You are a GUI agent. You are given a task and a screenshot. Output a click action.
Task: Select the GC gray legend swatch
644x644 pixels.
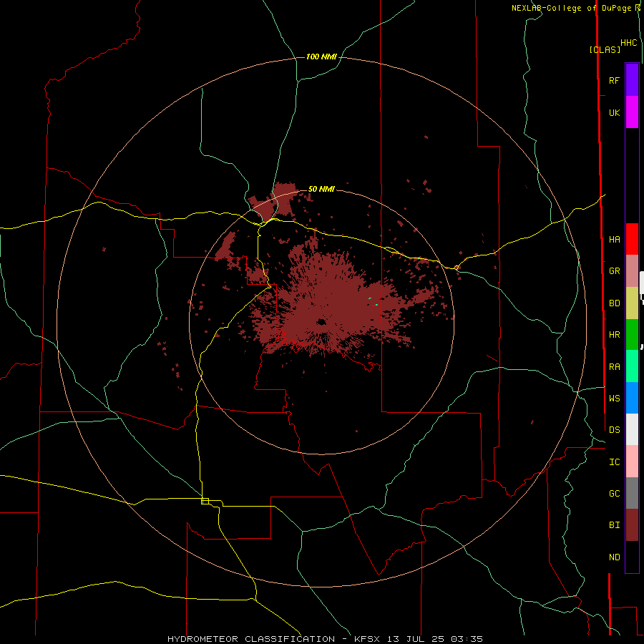tap(632, 493)
